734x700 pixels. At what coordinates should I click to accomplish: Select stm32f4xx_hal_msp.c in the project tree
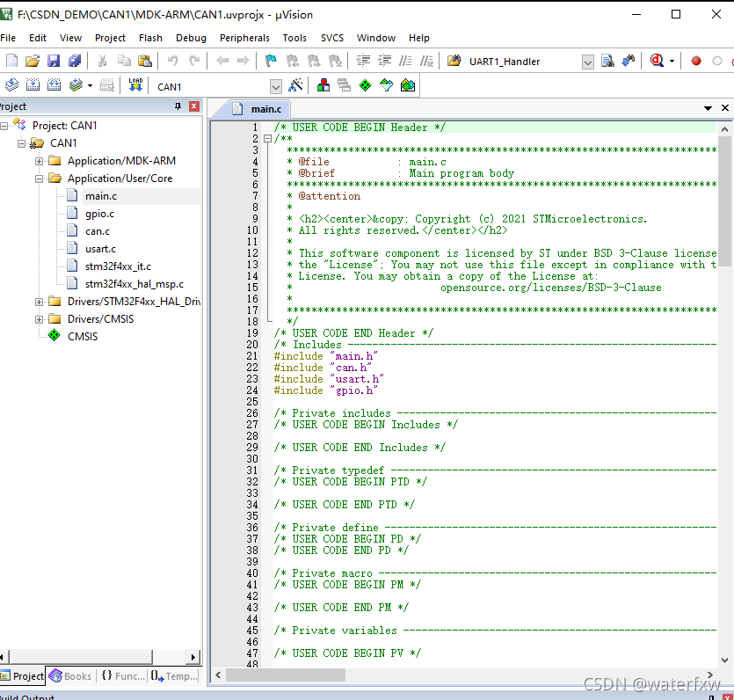tap(134, 284)
